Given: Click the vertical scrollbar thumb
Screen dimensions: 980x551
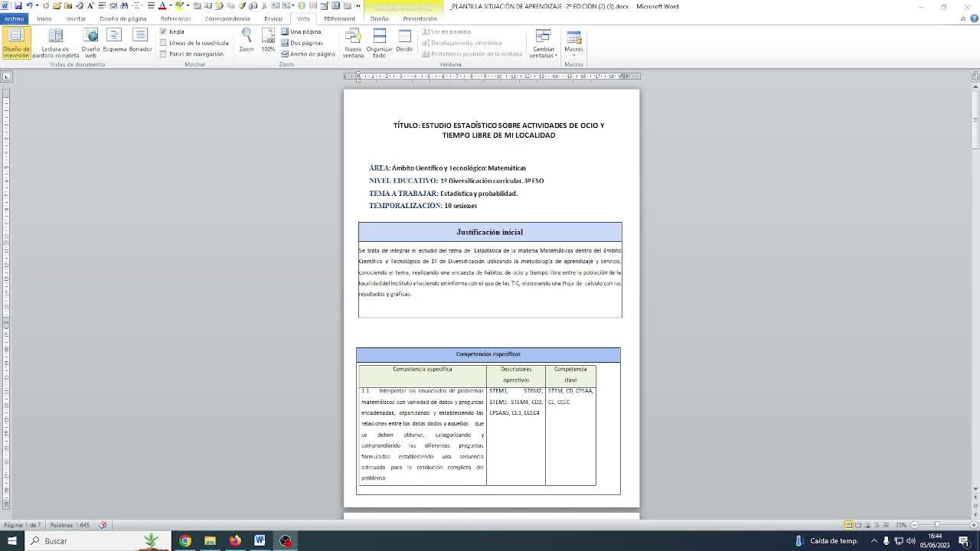Looking at the screenshot, I should click(x=975, y=121).
